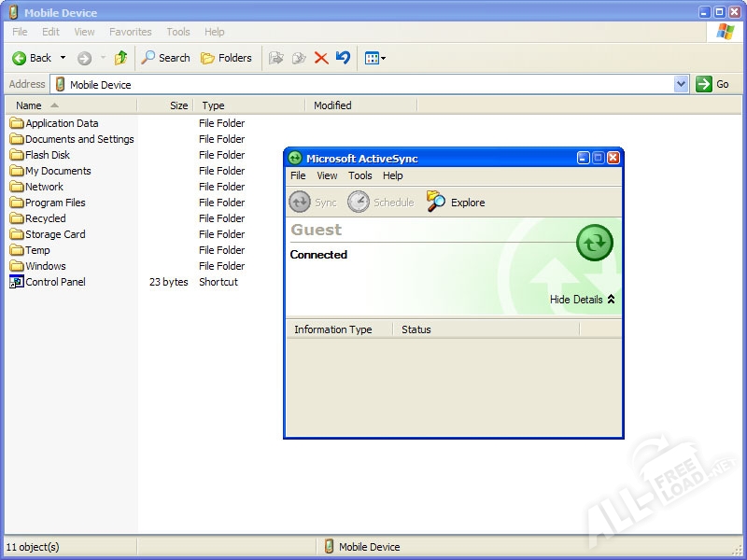This screenshot has width=747, height=560.
Task: Collapse details with Hide Details chevron
Action: [x=611, y=300]
